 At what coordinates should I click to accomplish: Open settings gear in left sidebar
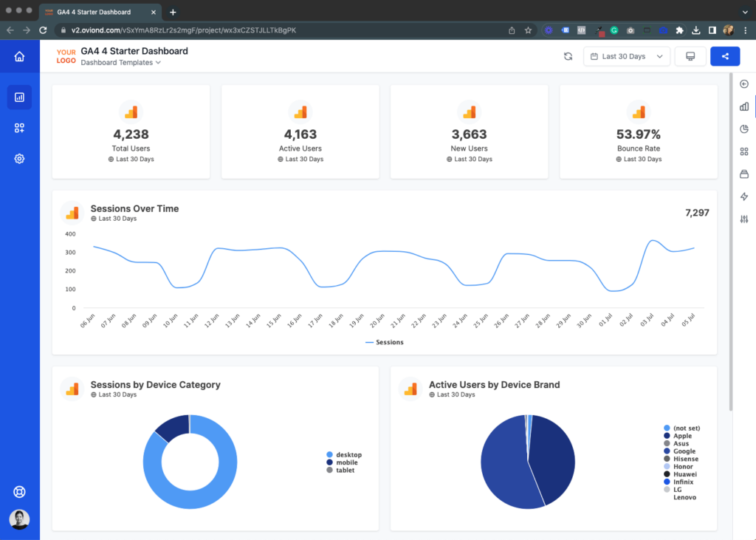19,159
